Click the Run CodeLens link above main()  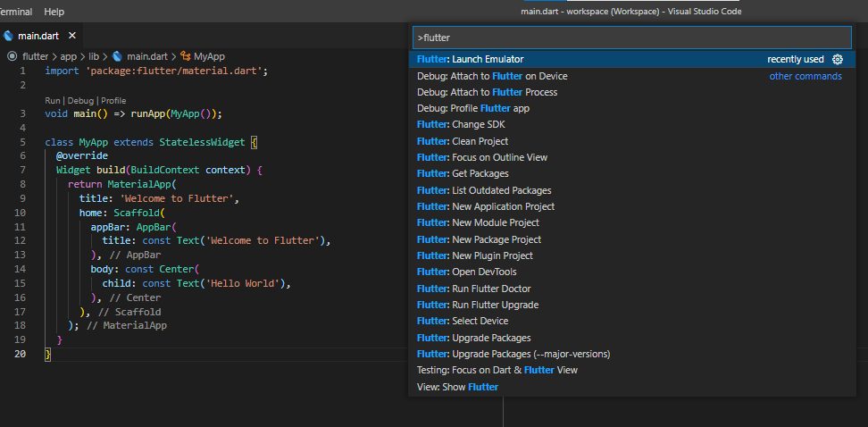(52, 101)
